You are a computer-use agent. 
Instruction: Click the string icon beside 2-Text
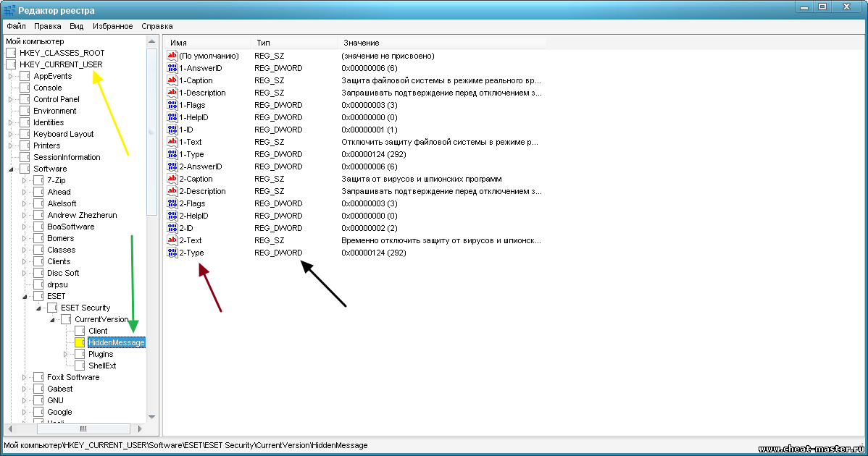coord(172,240)
